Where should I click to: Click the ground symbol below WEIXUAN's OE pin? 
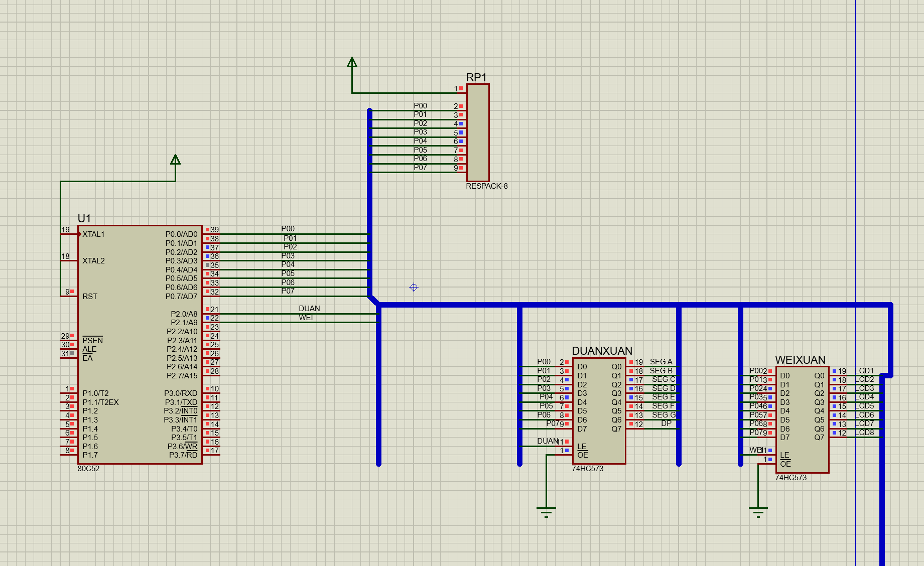click(758, 512)
